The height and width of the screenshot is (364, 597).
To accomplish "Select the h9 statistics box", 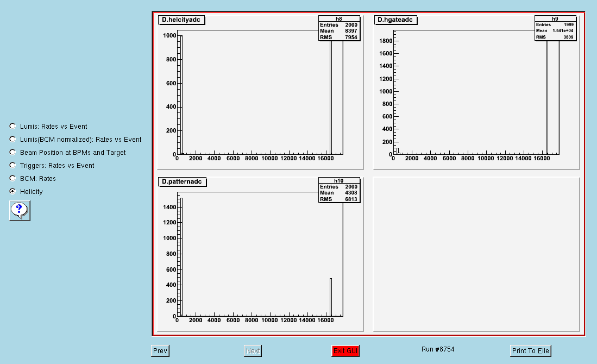I will click(555, 28).
